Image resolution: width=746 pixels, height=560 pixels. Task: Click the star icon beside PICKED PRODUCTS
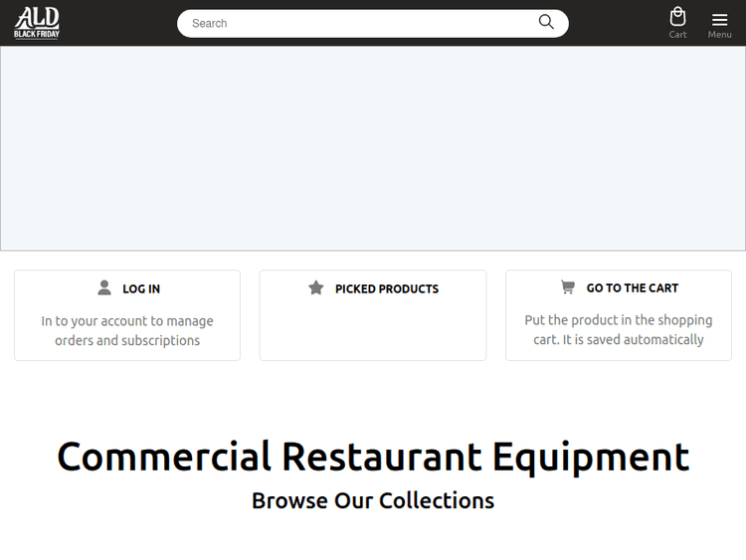[316, 287]
